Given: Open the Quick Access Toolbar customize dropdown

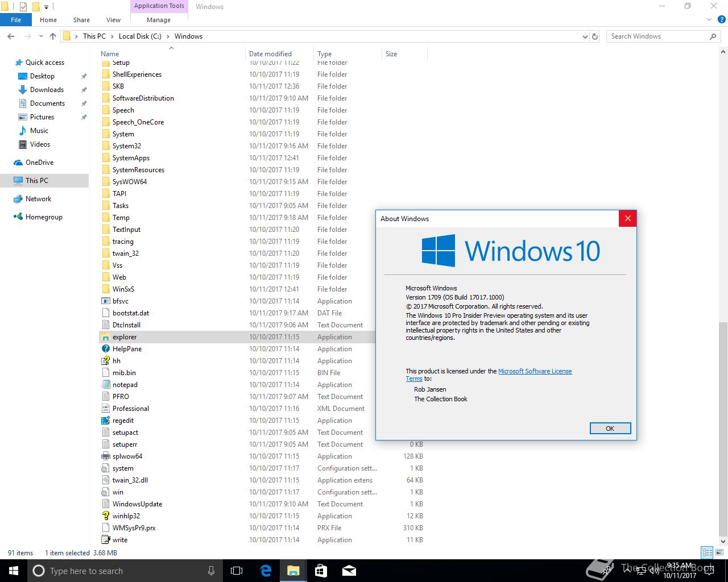Looking at the screenshot, I should (47, 7).
